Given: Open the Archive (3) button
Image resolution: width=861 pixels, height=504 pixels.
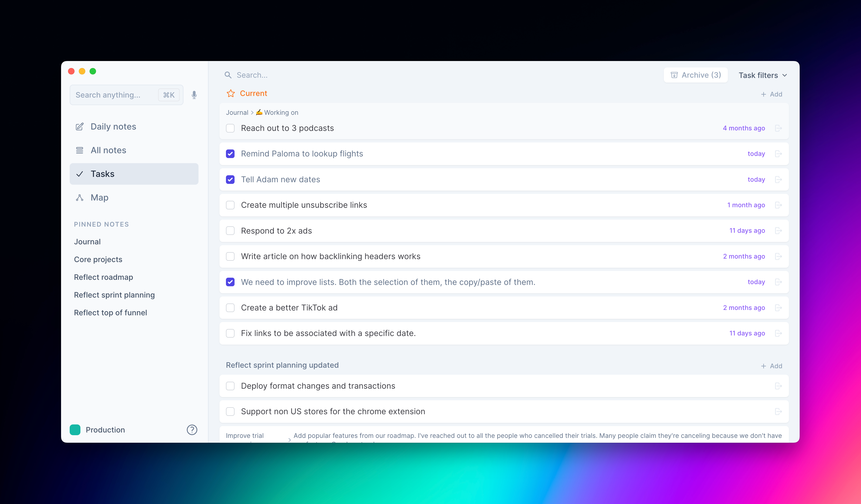Looking at the screenshot, I should [x=696, y=75].
